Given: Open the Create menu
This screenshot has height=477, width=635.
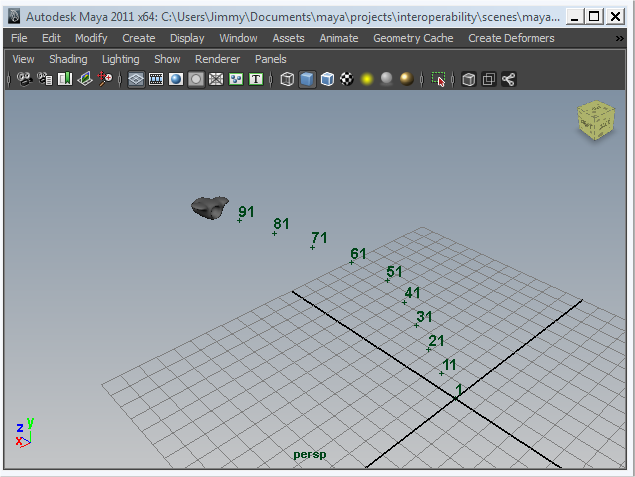Looking at the screenshot, I should pyautogui.click(x=139, y=38).
